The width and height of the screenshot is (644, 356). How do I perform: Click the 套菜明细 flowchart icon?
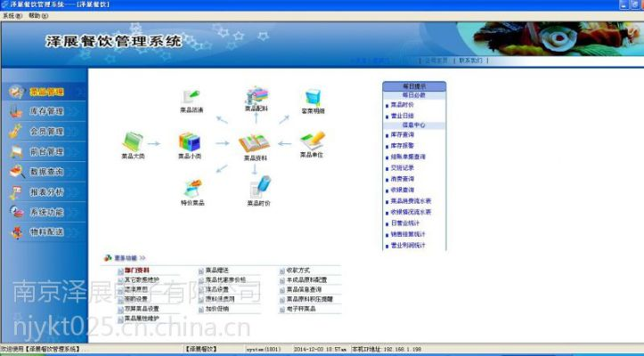[313, 98]
